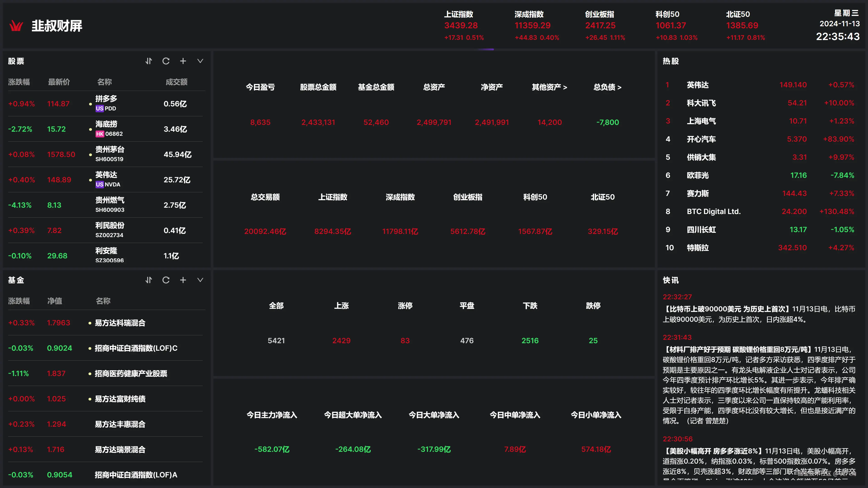Refresh the 股票 panel
Viewport: 868px width, 488px height.
pyautogui.click(x=166, y=61)
